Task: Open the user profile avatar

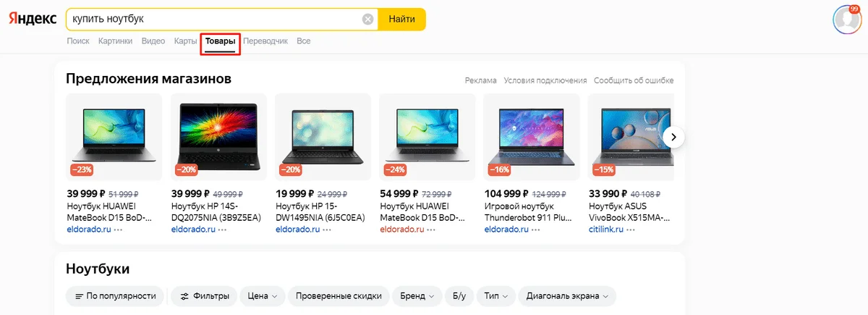Action: [847, 19]
